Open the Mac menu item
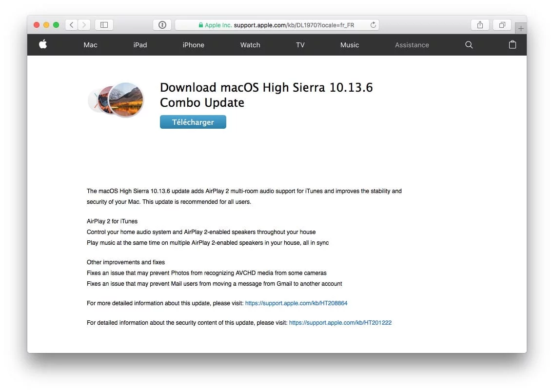This screenshot has height=392, width=554. [90, 45]
